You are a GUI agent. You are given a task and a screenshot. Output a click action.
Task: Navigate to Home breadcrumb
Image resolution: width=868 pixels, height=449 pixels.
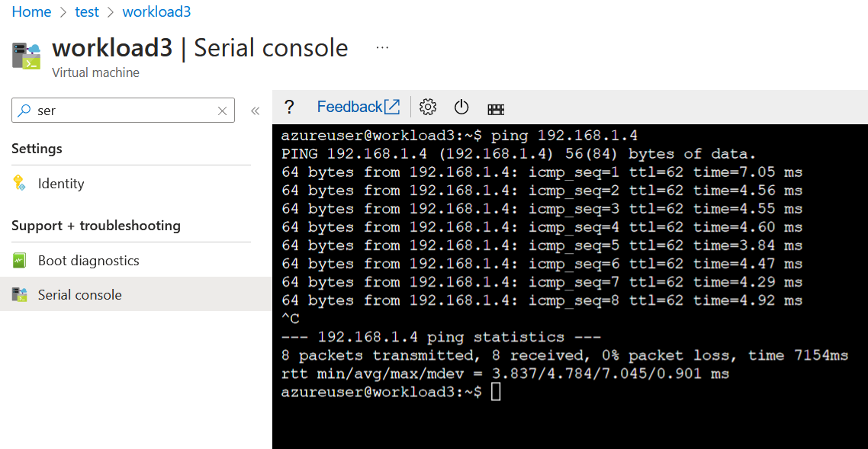[x=31, y=11]
